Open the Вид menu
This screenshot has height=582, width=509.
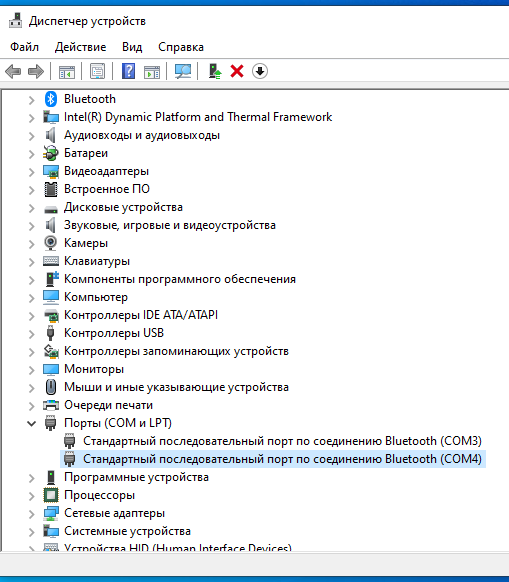click(132, 47)
